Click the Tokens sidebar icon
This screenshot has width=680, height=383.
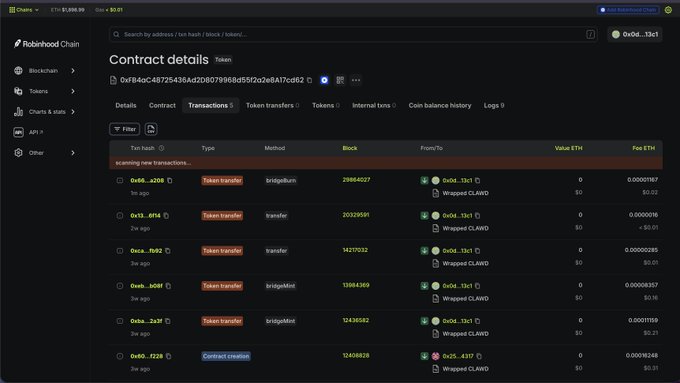pyautogui.click(x=18, y=91)
